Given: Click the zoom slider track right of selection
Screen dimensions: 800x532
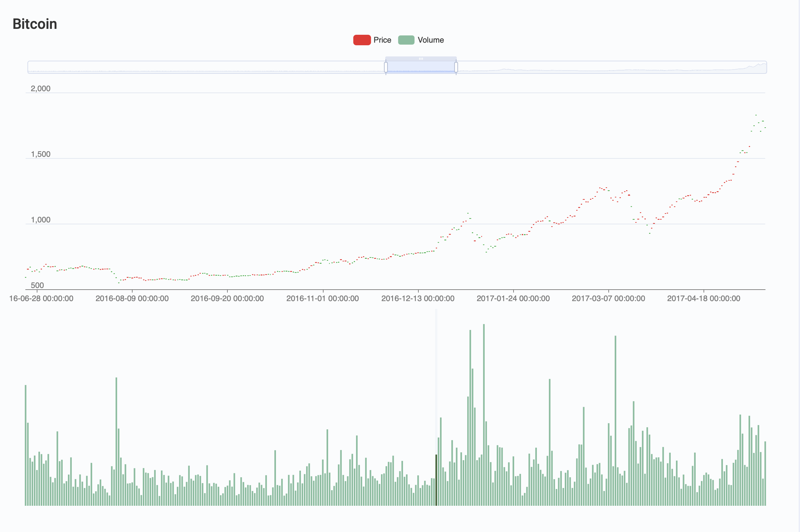Looking at the screenshot, I should point(611,67).
